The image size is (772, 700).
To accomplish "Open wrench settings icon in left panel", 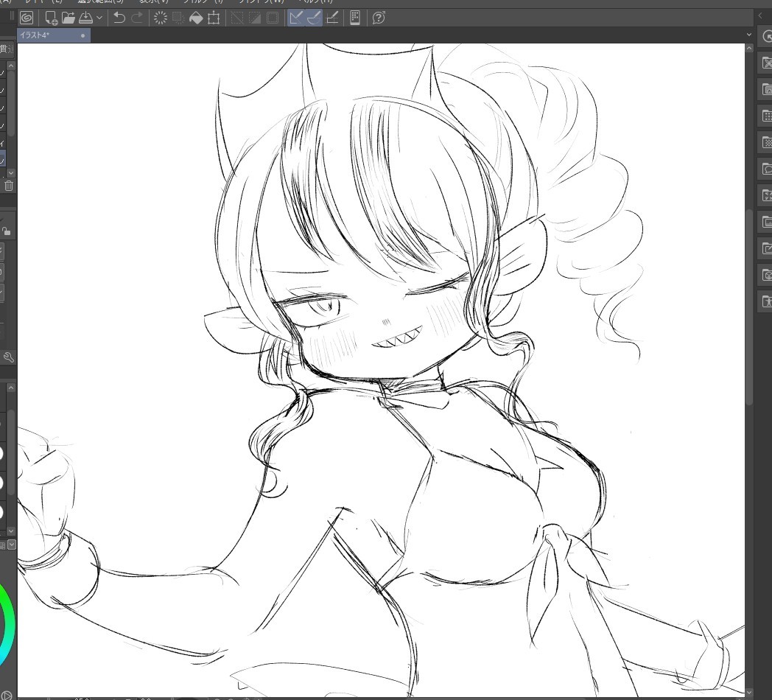I will [8, 357].
